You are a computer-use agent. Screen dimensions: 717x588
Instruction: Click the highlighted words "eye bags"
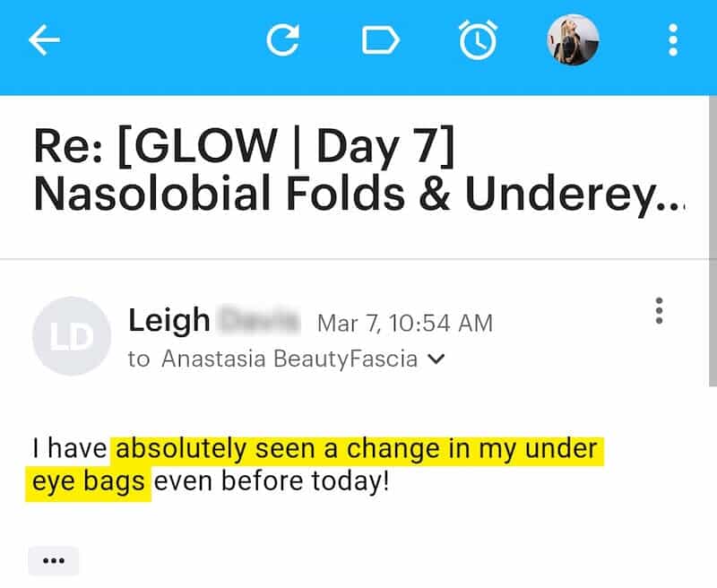(88, 481)
